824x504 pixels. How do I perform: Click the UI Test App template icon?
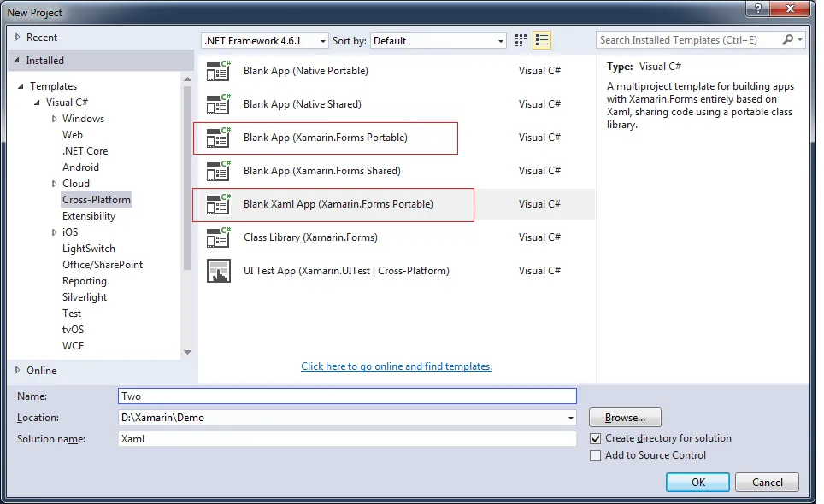click(219, 271)
